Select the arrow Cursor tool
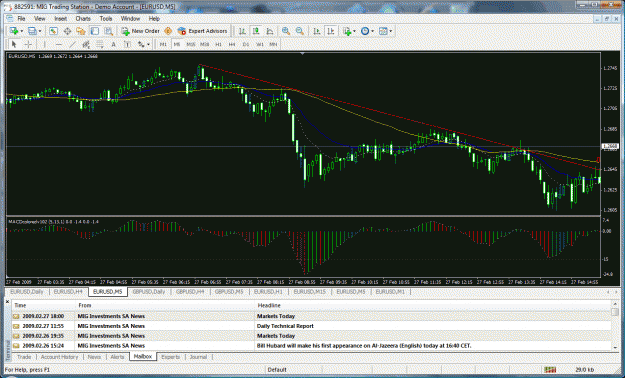 tap(14, 44)
